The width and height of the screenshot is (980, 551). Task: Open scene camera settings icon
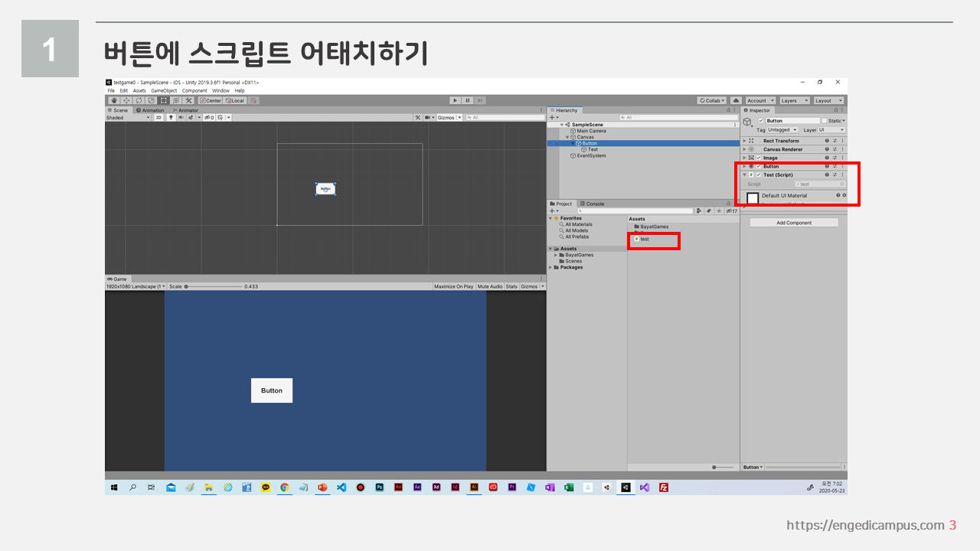428,117
